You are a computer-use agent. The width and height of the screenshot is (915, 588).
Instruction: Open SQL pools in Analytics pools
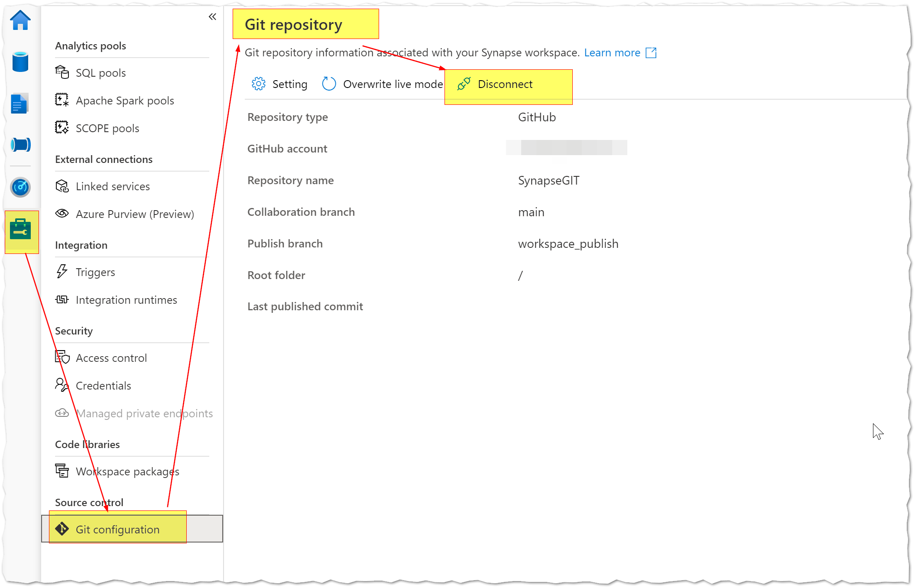[x=101, y=73]
